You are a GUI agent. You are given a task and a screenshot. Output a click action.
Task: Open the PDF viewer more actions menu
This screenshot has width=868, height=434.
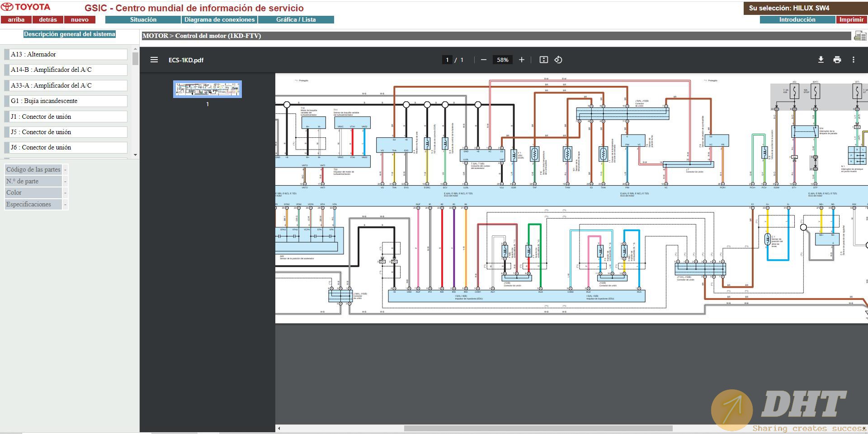(854, 60)
